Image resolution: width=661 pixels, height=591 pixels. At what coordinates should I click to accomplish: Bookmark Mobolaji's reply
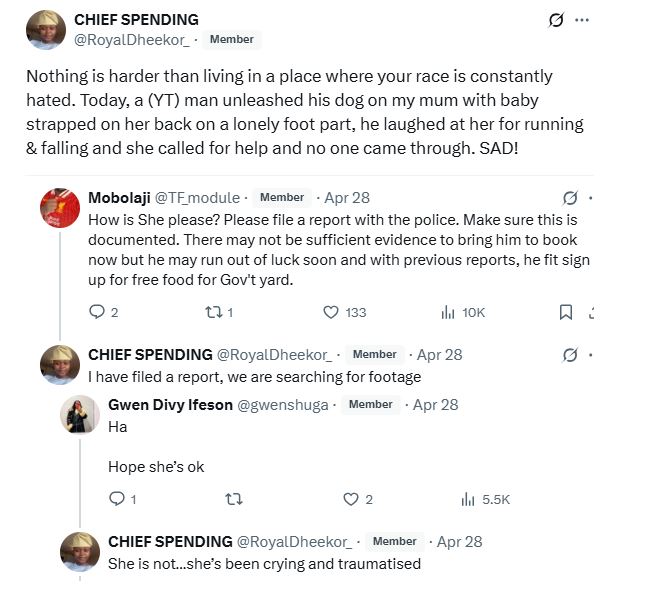click(565, 312)
